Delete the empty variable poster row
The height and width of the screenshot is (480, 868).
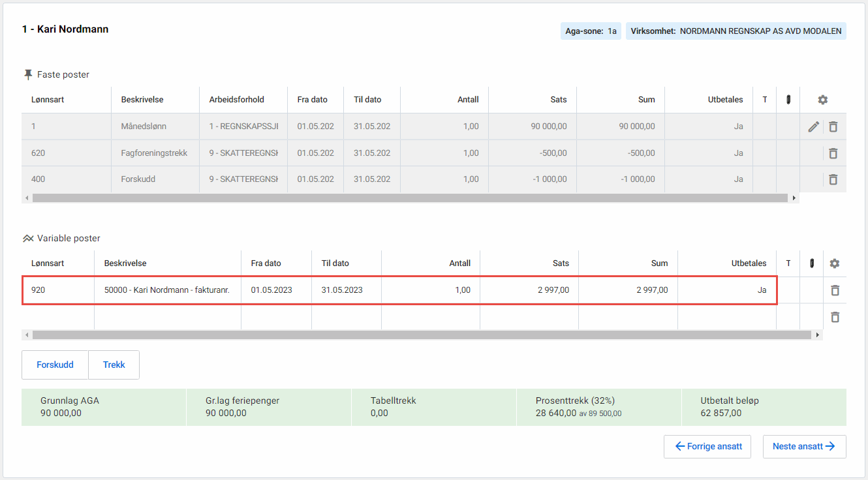(835, 317)
